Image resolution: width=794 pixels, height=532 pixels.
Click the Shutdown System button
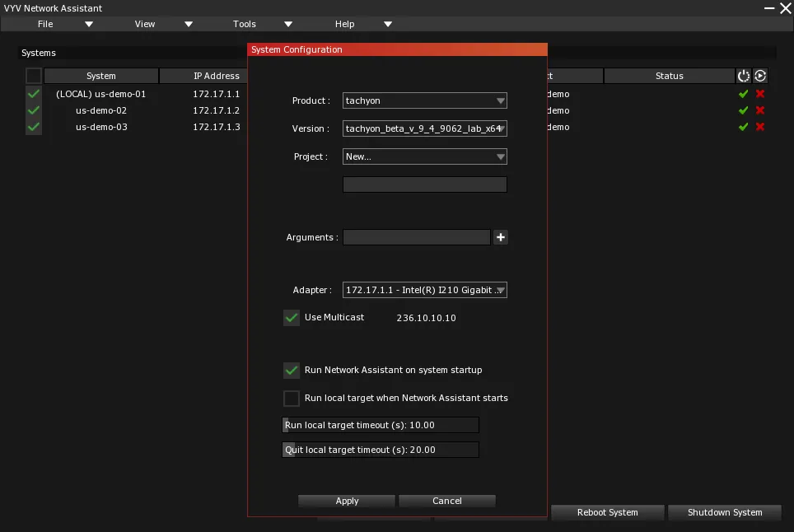click(x=725, y=512)
